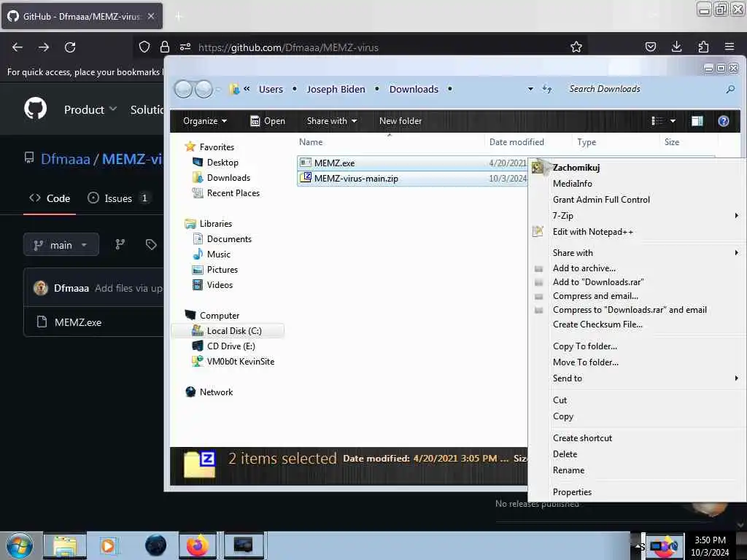
Task: Open MEMZ.exe file on GitHub
Action: click(x=78, y=322)
